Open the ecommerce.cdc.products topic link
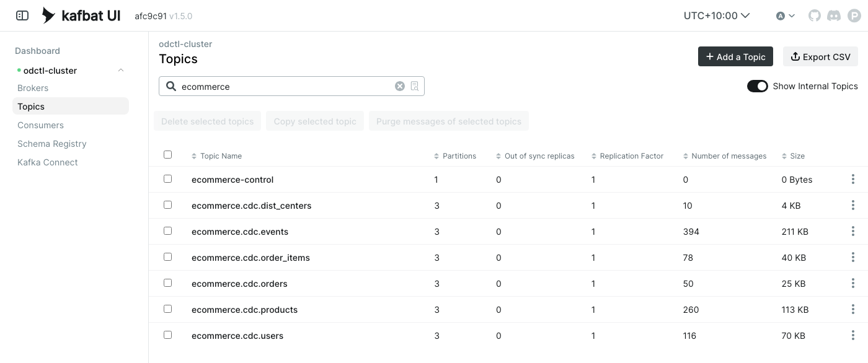Image resolution: width=868 pixels, height=363 pixels. (x=244, y=310)
